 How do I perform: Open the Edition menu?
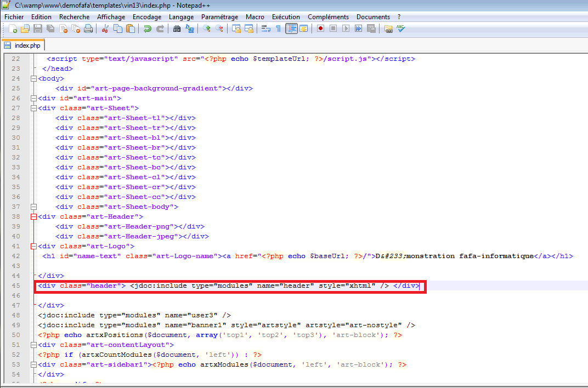pyautogui.click(x=41, y=17)
